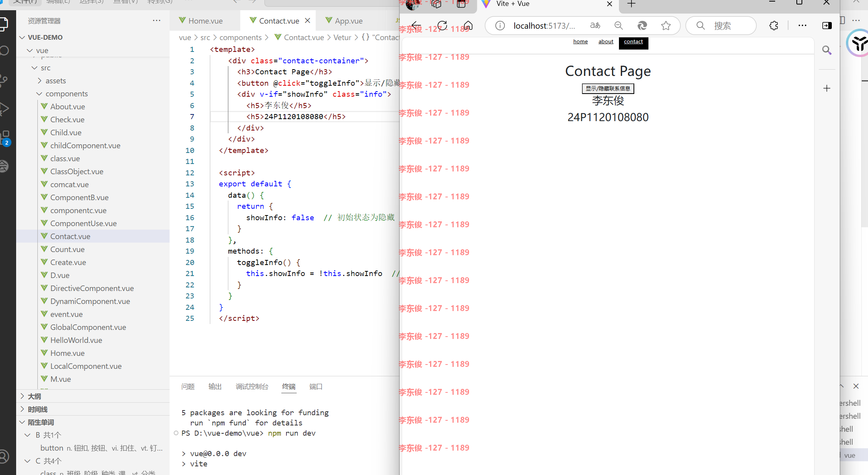Viewport: 868px width, 475px height.
Task: Switch to the 端口 ports panel tab
Action: [x=316, y=387]
